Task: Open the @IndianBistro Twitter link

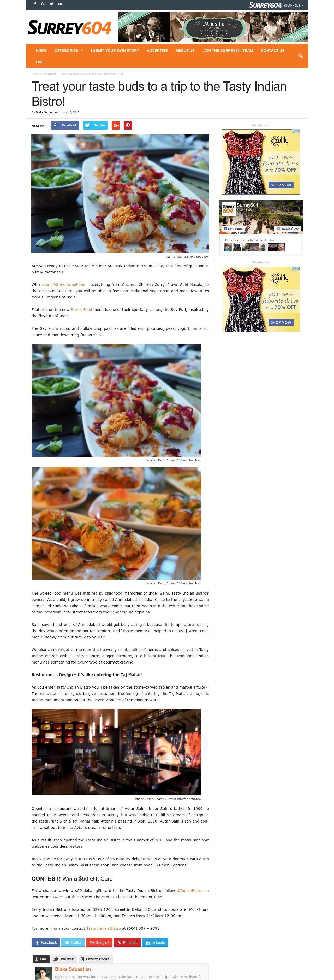Action: (190, 891)
